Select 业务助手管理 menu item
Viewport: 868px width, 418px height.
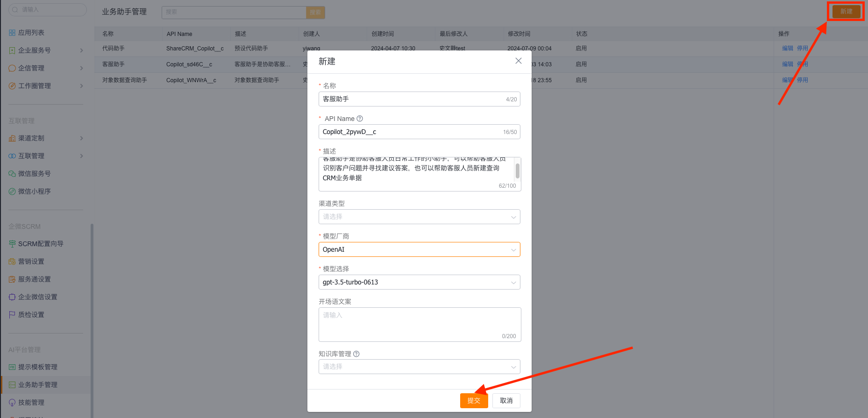37,385
